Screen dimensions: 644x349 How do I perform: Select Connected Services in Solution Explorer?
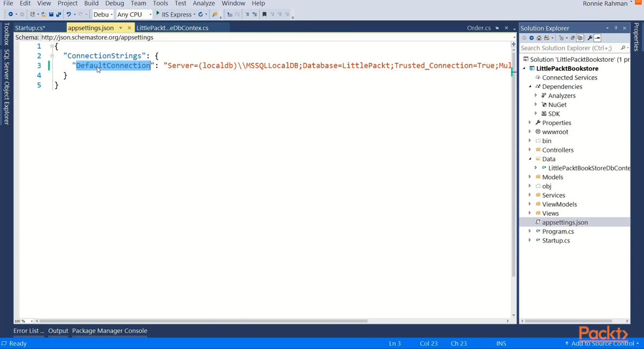tap(569, 77)
